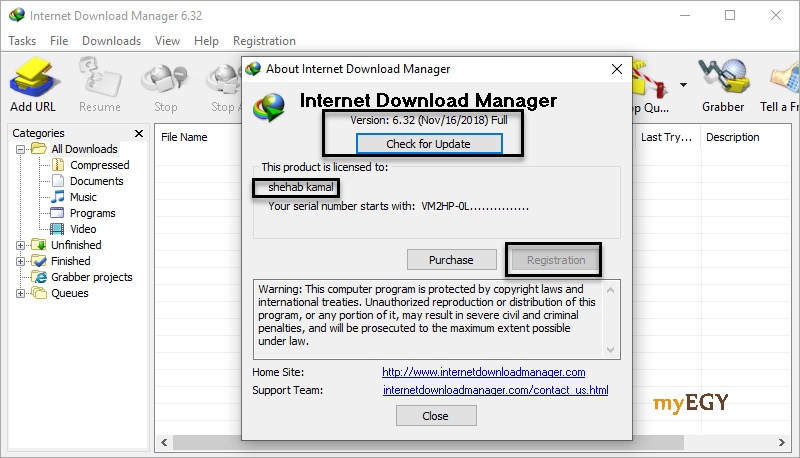Viewport: 800px width, 458px height.
Task: Click the horizontal scrollbar right arrow
Action: click(782, 442)
